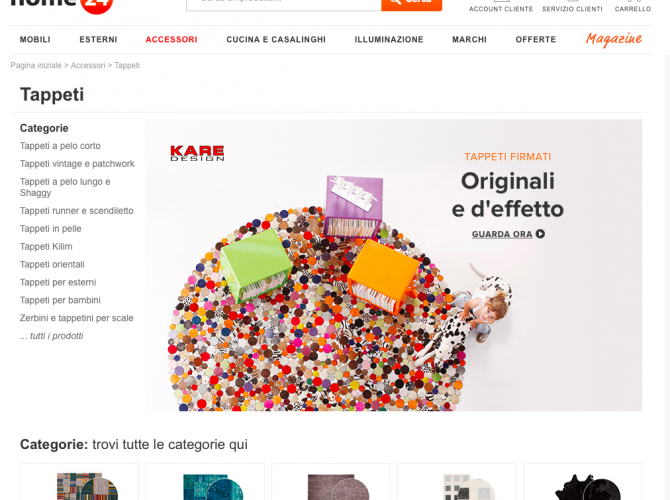Open the black cowhide rug thumbnail
The image size is (670, 500).
tap(582, 486)
